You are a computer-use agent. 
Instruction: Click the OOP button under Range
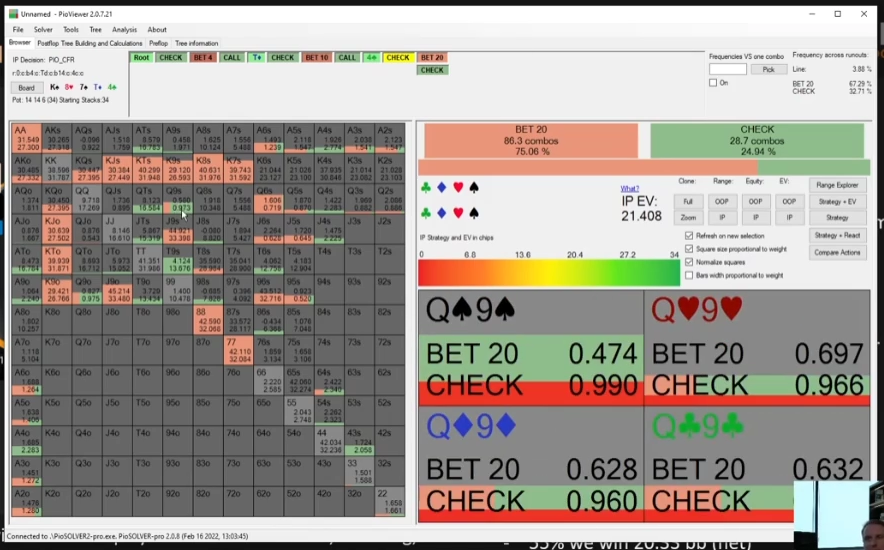[x=722, y=201]
